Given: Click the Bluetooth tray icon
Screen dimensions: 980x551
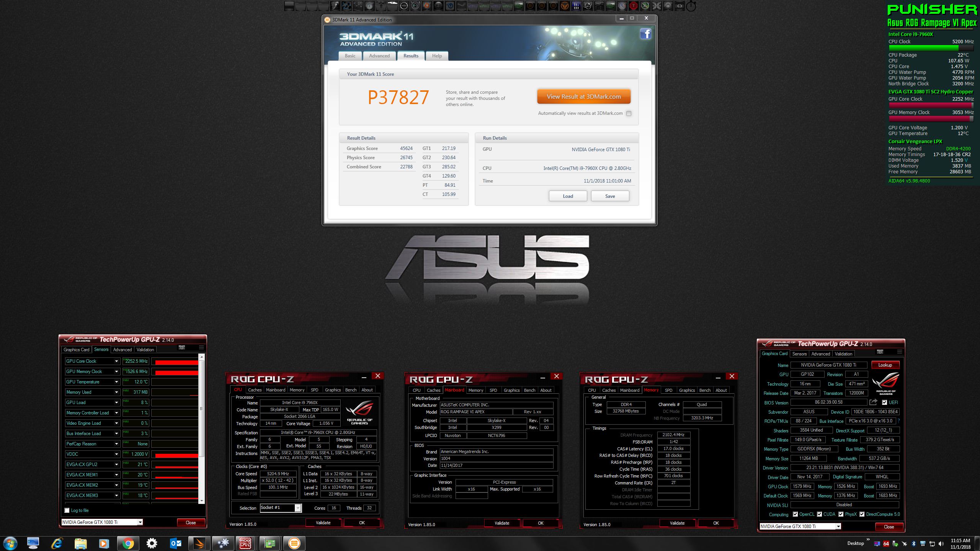Looking at the screenshot, I should (x=913, y=544).
